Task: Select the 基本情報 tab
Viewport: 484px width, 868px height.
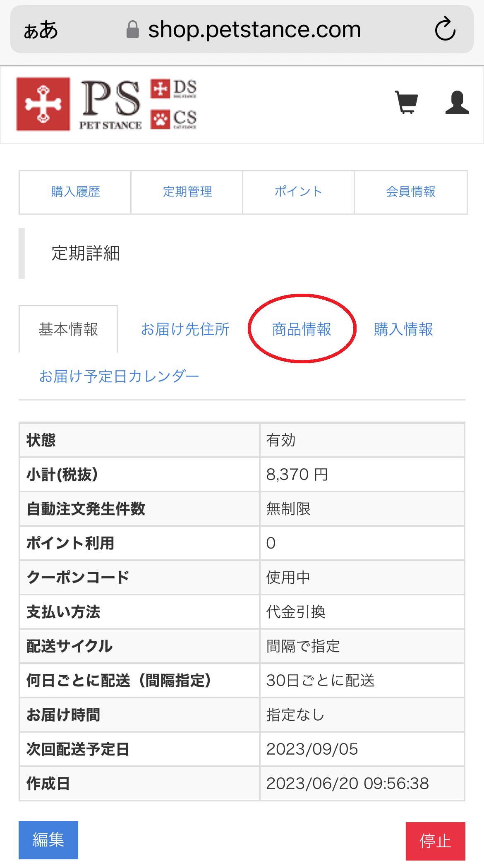Action: (68, 329)
